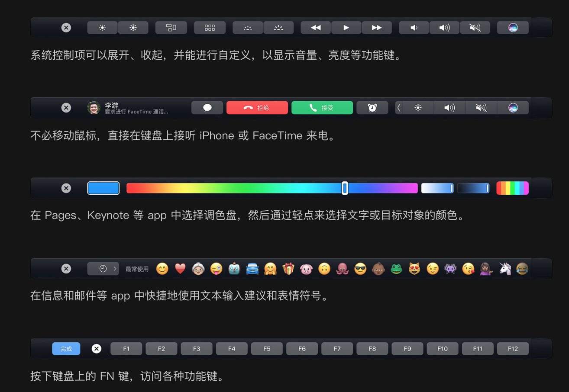Click the rainbow hue slider
This screenshot has height=392, width=569.
[x=272, y=188]
